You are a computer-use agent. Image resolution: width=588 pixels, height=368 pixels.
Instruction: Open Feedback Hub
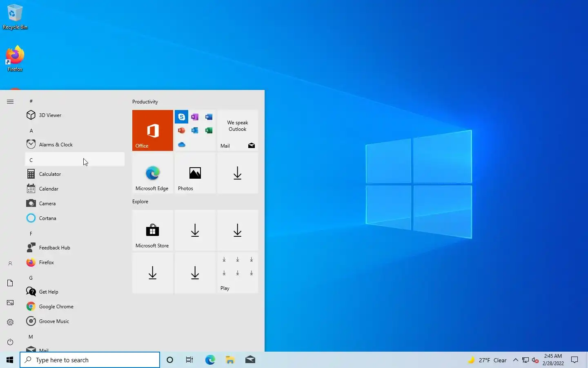(x=75, y=248)
